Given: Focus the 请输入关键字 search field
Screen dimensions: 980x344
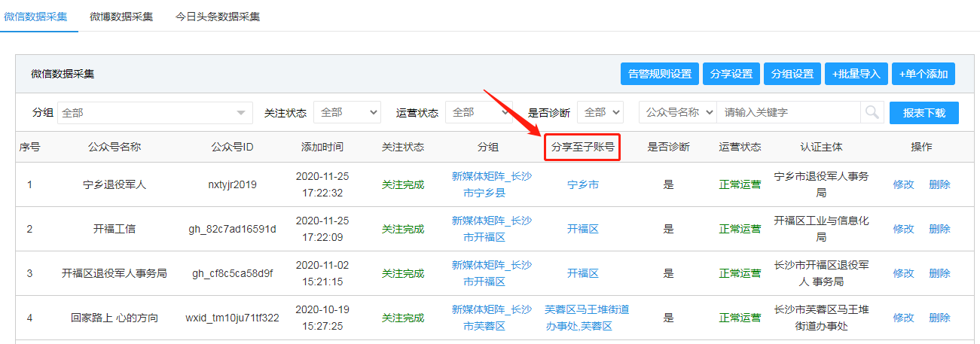Looking at the screenshot, I should click(x=788, y=112).
